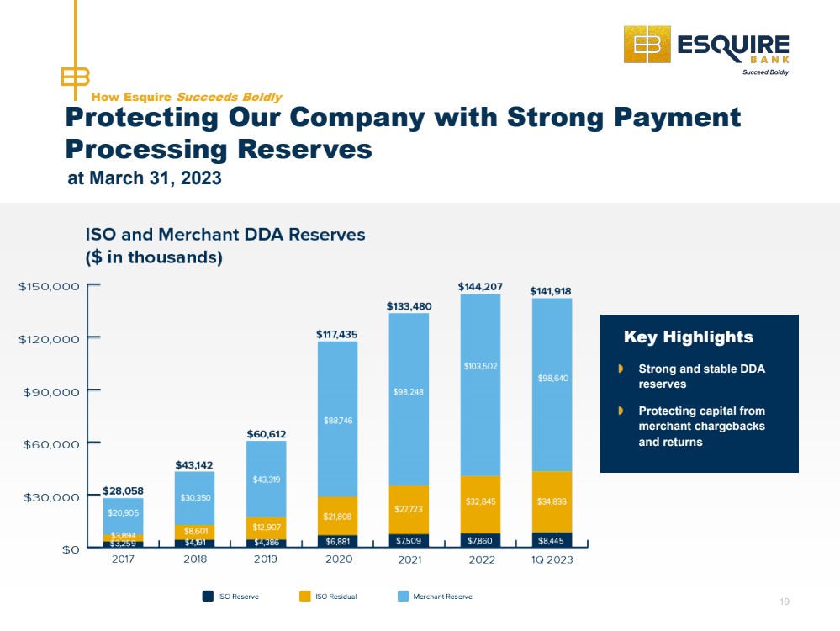Click the $90,000 y-axis label
Viewport: 840px width, 631px height.
[51, 392]
